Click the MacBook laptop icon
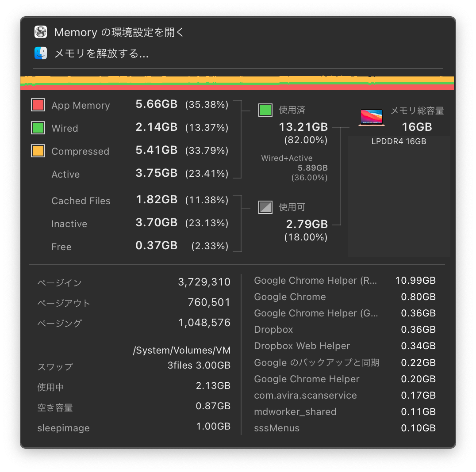This screenshot has height=472, width=476. click(372, 118)
